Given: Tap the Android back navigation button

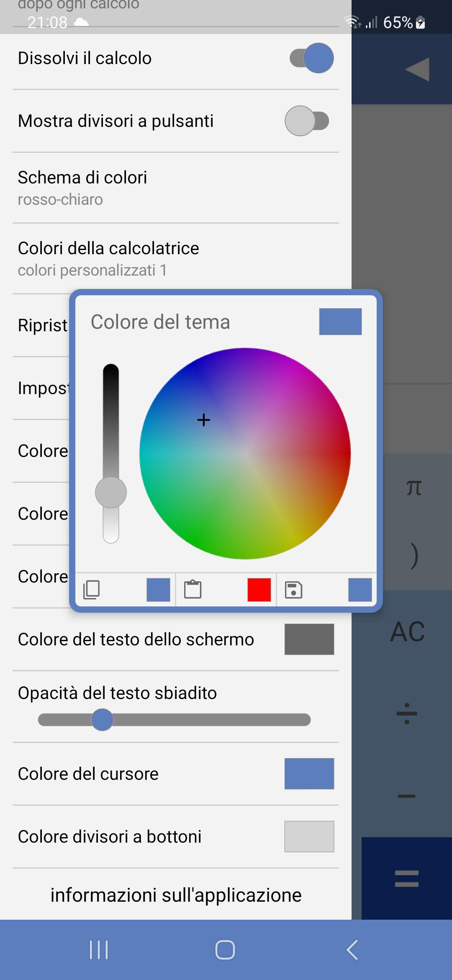Looking at the screenshot, I should (352, 950).
